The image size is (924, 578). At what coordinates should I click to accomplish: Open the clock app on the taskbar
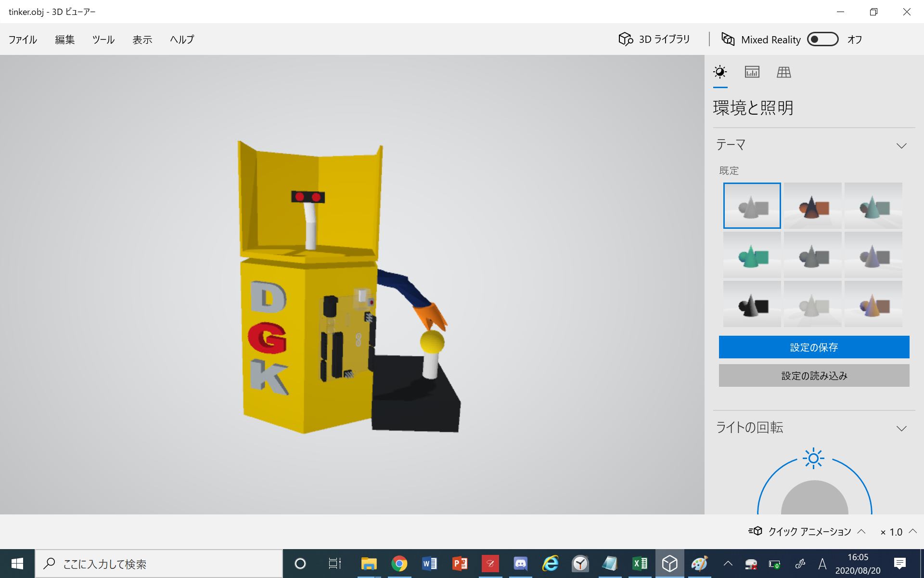click(x=580, y=564)
